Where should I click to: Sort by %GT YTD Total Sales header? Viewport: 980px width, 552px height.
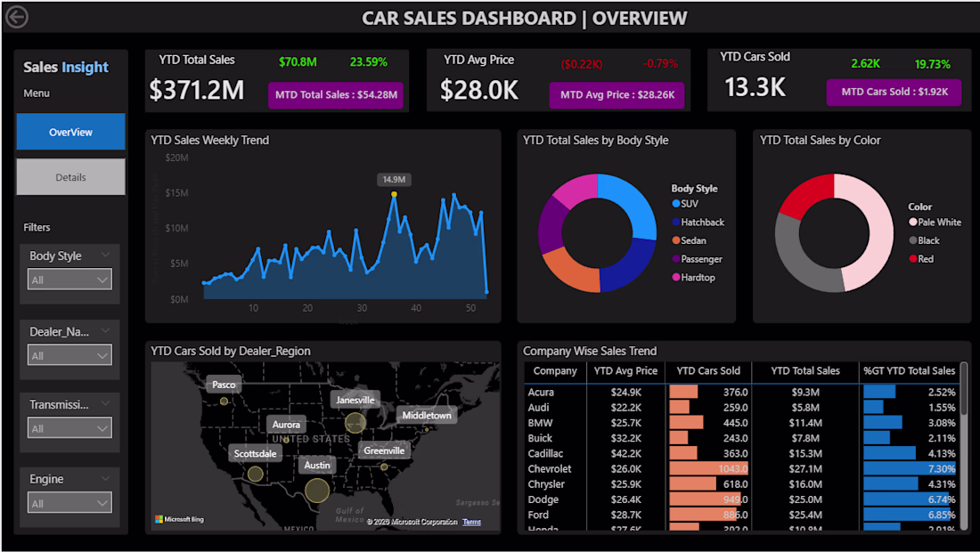[x=910, y=371]
